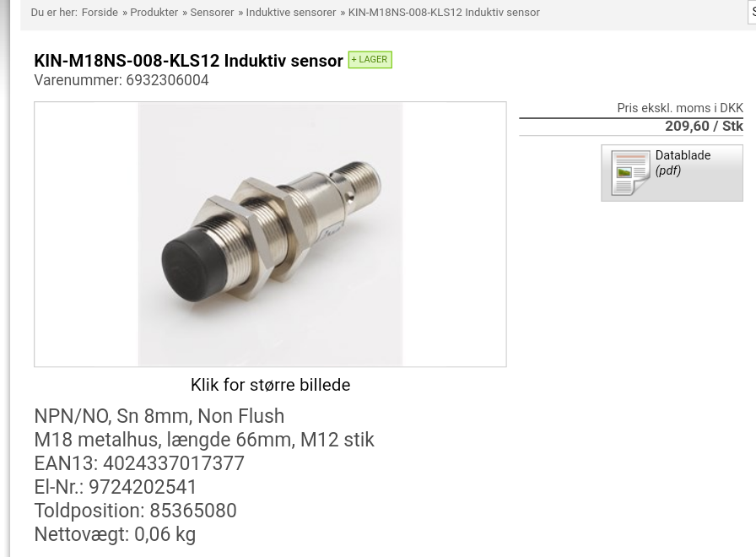Screen dimensions: 756x557
Task: Click the El-Nr. 9724202541 line
Action: coord(116,487)
